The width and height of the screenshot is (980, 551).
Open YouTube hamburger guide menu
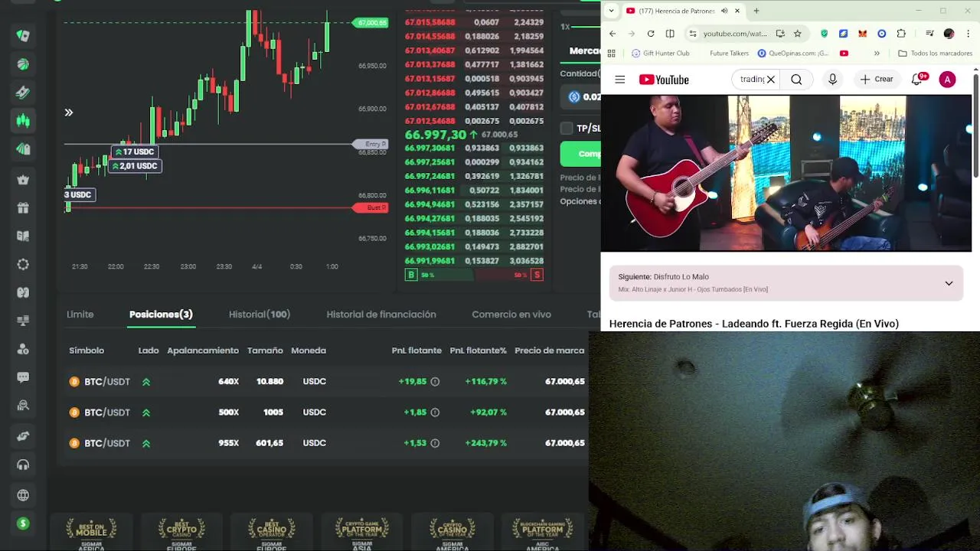pyautogui.click(x=620, y=80)
